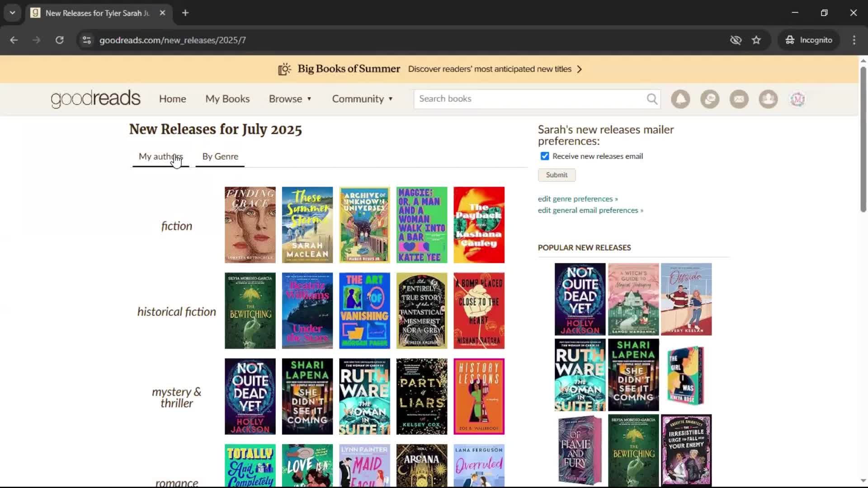868x488 pixels.
Task: Open the site information icon in address bar
Action: [x=87, y=40]
